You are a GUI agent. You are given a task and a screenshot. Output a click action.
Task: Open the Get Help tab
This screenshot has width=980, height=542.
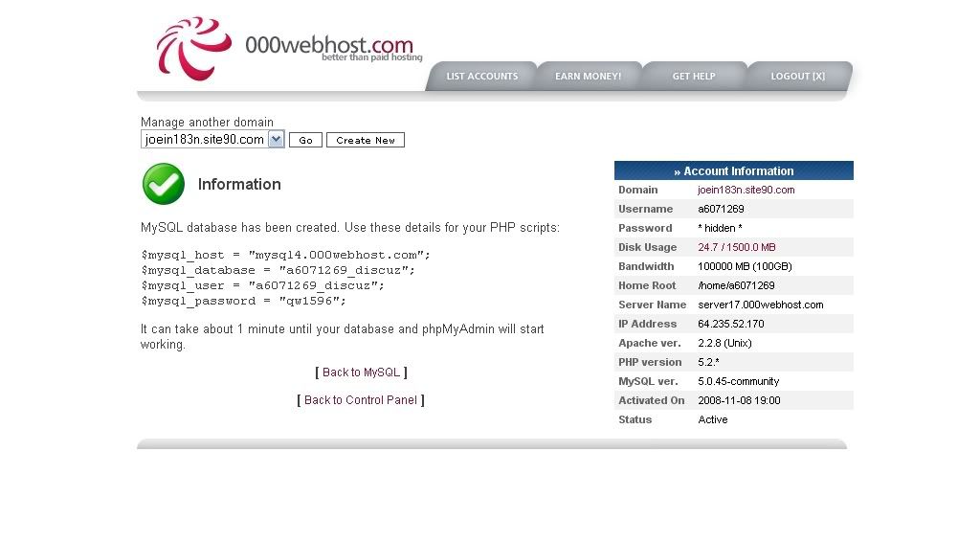pos(694,77)
